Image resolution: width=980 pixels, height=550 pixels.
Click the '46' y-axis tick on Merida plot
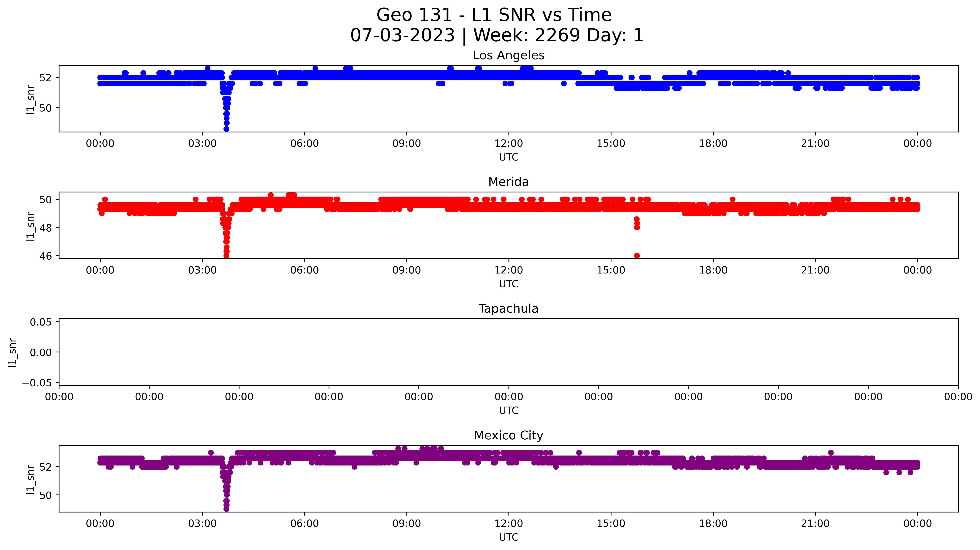click(46, 256)
